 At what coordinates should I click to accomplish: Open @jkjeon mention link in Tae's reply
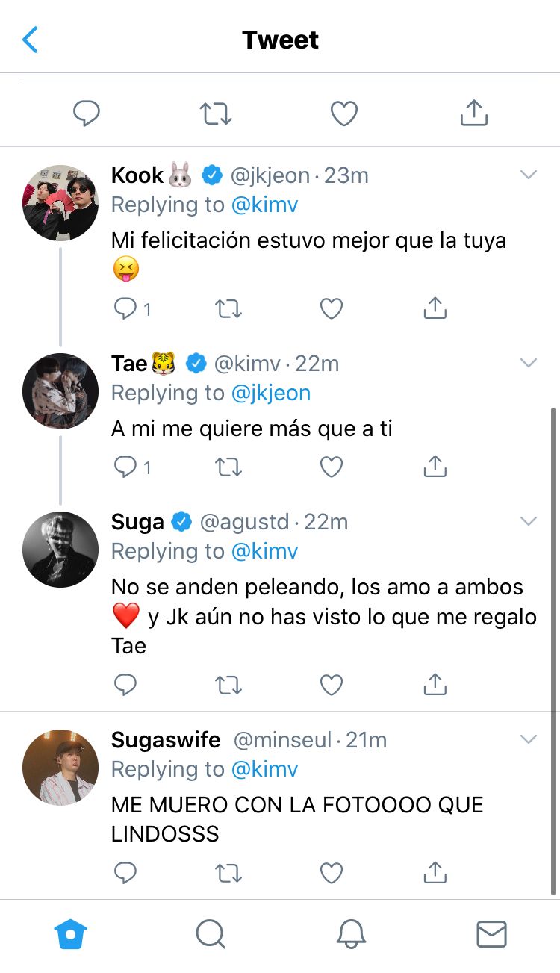click(x=271, y=393)
